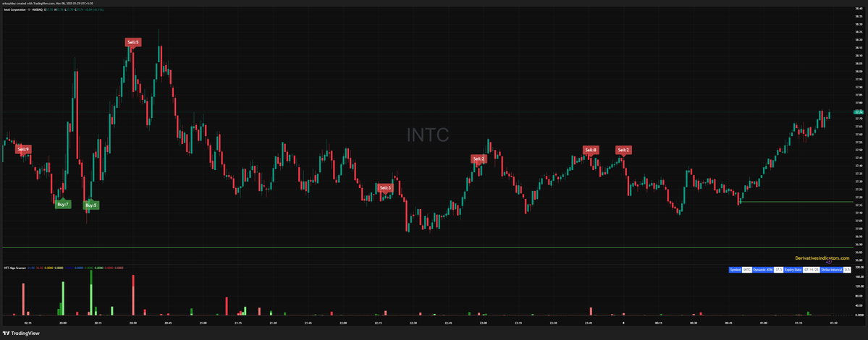Select the HFT Algo Scanner indicator legend
The image size is (868, 340).
[x=15, y=268]
